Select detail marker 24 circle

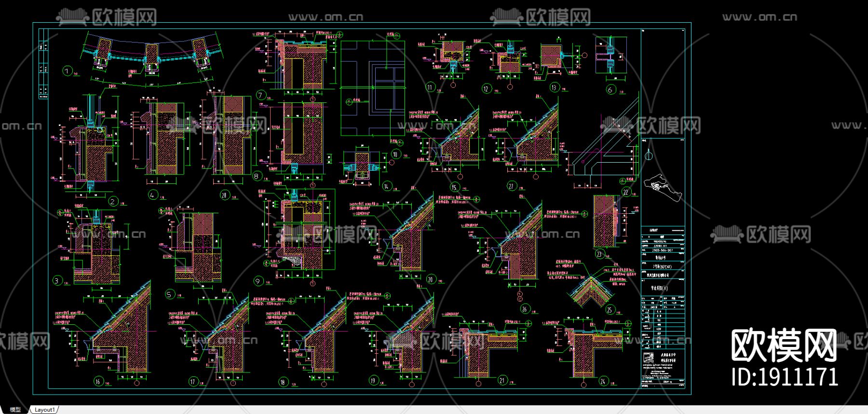point(603,381)
